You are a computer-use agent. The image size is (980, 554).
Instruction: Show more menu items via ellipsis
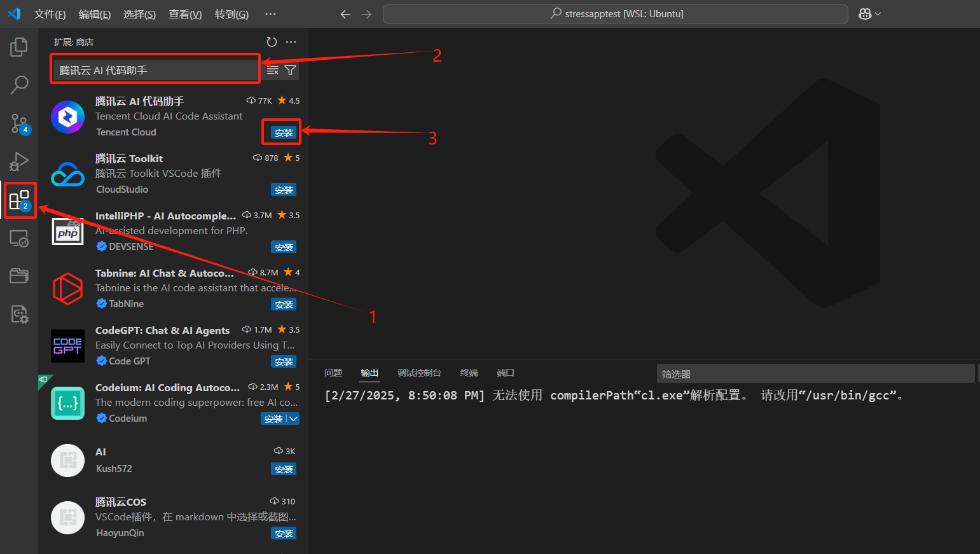(270, 14)
